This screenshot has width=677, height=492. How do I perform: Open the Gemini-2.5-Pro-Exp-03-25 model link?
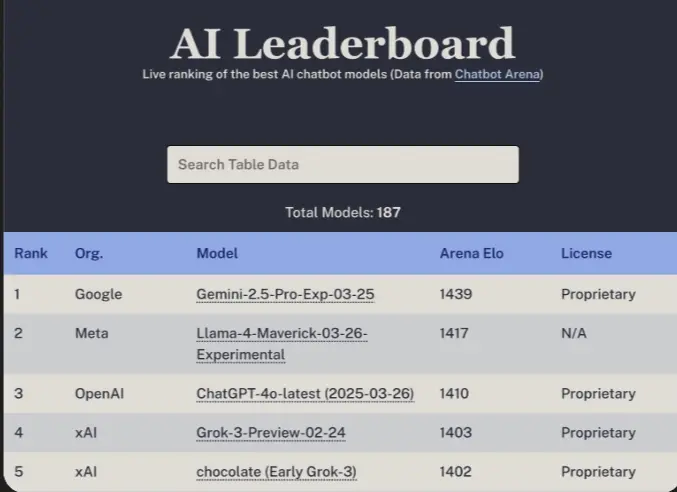[x=285, y=294]
